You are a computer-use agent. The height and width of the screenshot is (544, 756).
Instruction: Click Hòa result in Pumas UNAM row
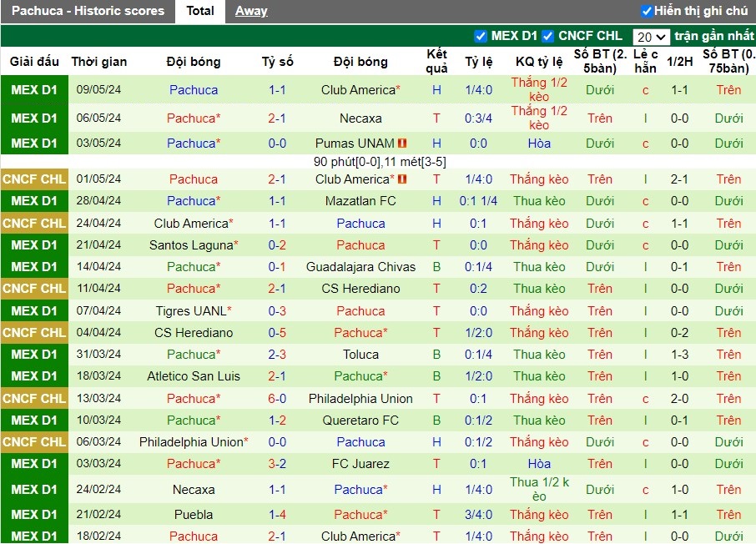click(x=539, y=144)
